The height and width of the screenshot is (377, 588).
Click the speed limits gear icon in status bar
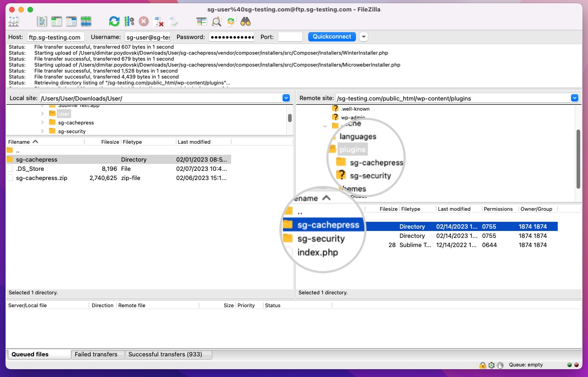coord(491,365)
